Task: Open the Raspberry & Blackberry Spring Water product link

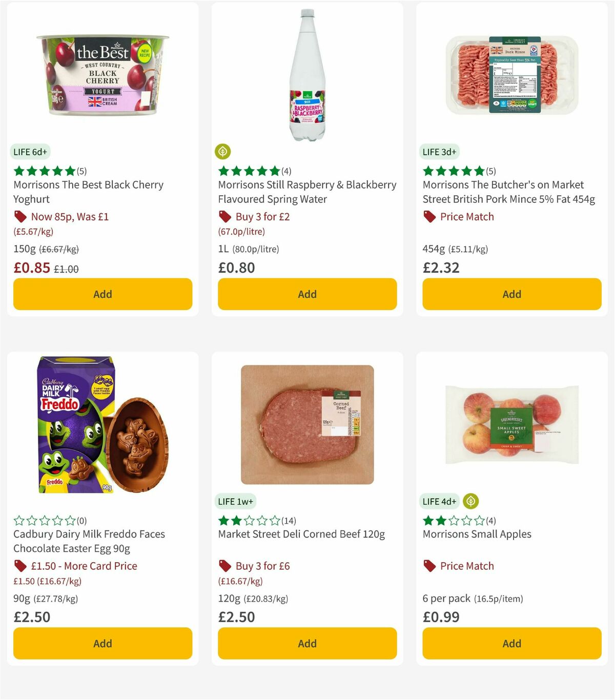Action: [306, 192]
